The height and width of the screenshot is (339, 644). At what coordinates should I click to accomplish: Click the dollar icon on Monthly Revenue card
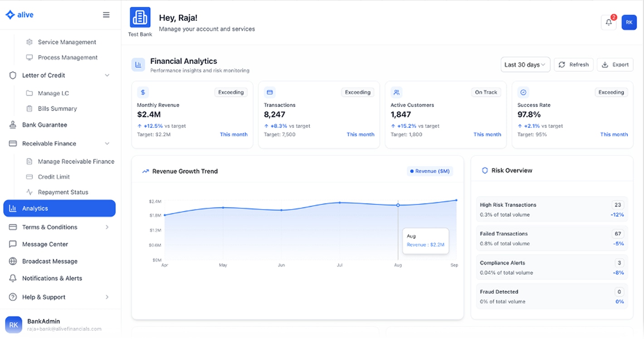point(143,92)
